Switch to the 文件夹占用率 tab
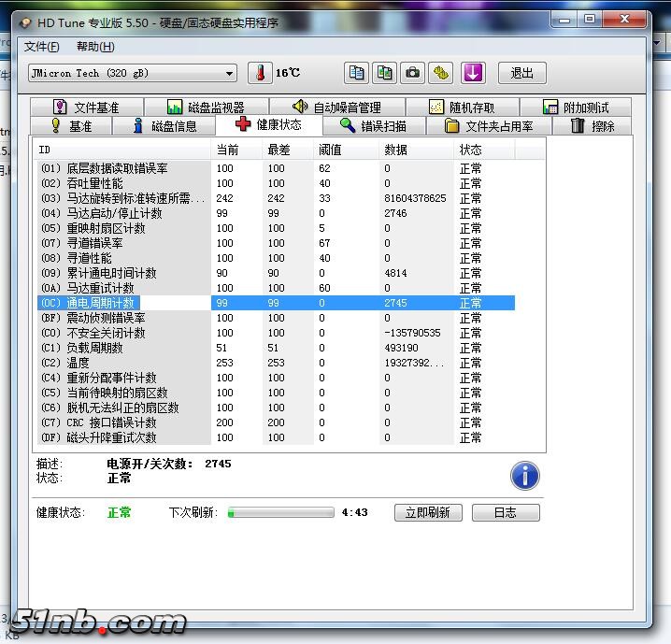The width and height of the screenshot is (671, 644). [x=489, y=126]
